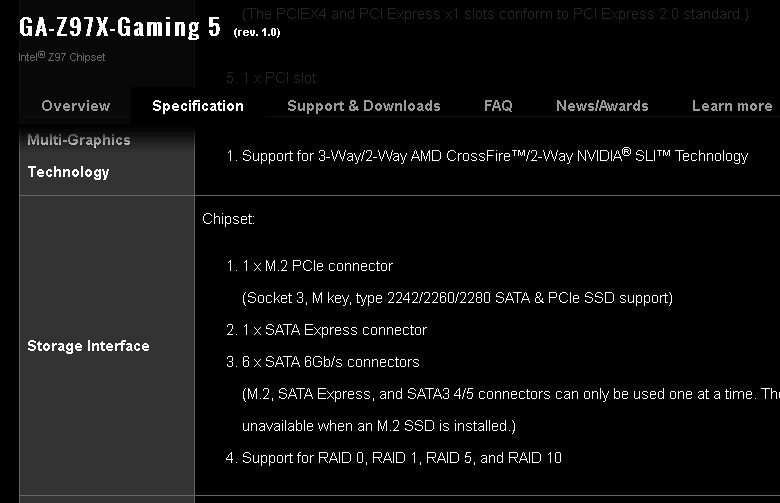
Task: Click the AMD CrossFire / NVIDIA SLI support line
Action: coord(494,156)
